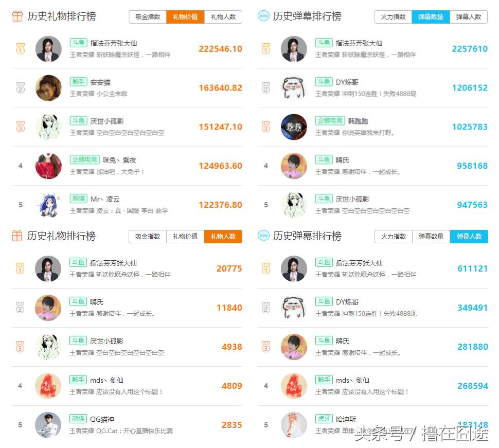The width and height of the screenshot is (499, 448).
Task: Open streamer 安安猫's name link
Action: (x=100, y=82)
